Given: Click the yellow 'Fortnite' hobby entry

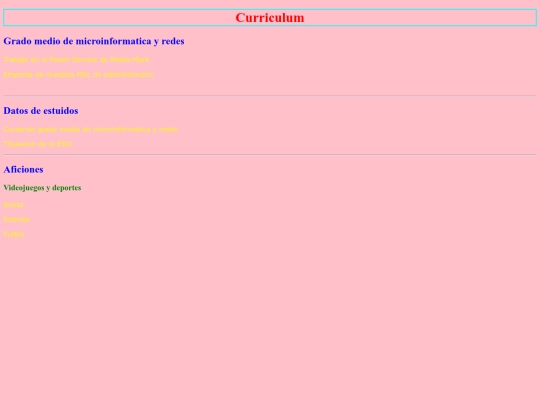Looking at the screenshot, I should point(17,219).
